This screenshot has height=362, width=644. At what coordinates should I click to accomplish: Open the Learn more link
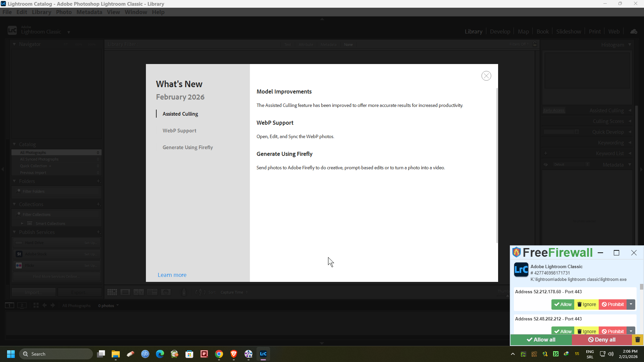tap(172, 275)
